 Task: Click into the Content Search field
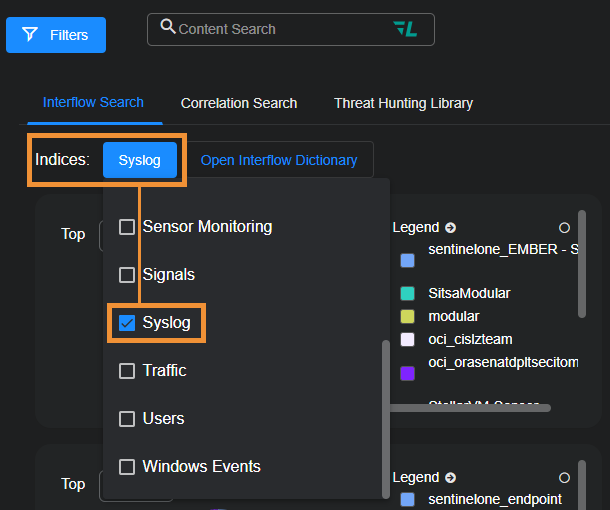[x=280, y=29]
